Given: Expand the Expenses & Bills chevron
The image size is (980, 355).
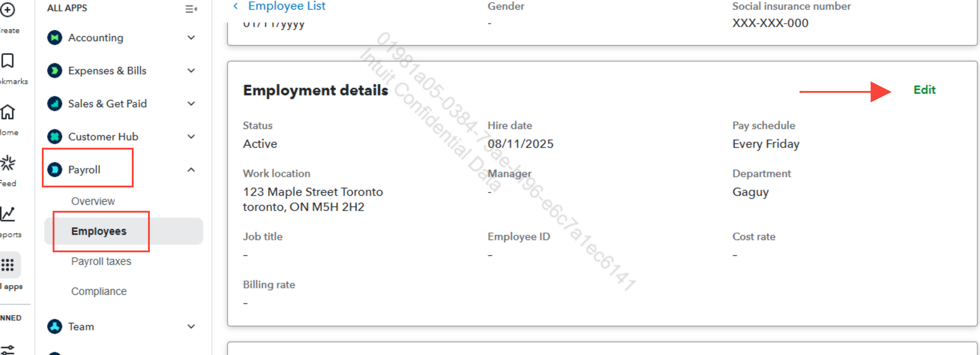Looking at the screenshot, I should tap(191, 71).
